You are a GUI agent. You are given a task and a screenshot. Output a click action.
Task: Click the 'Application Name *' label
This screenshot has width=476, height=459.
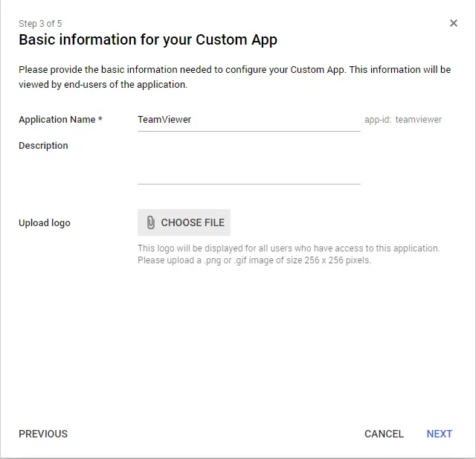tap(60, 120)
